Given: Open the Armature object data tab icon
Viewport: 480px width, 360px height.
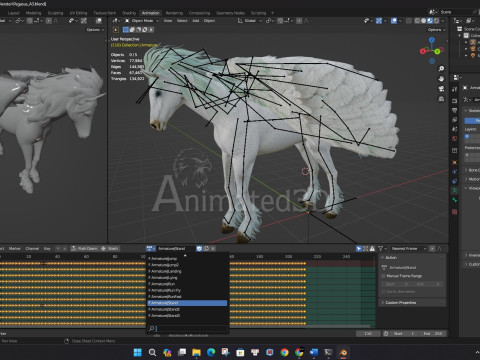Looking at the screenshot, I should tap(455, 190).
